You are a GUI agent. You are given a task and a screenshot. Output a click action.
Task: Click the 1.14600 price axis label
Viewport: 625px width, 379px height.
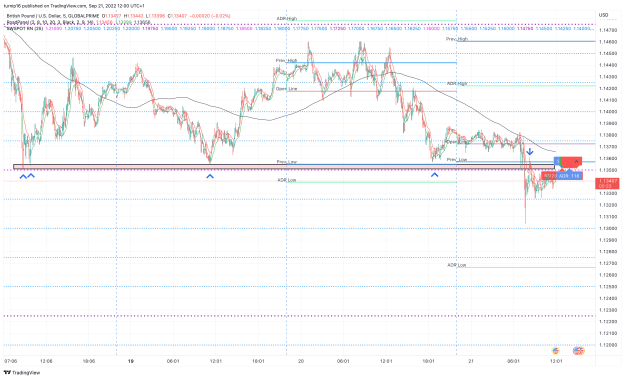[609, 41]
